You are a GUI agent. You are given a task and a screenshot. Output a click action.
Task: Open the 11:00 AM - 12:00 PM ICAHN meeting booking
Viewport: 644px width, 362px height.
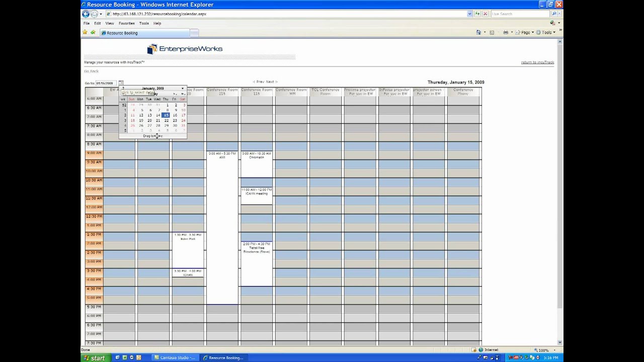[257, 196]
